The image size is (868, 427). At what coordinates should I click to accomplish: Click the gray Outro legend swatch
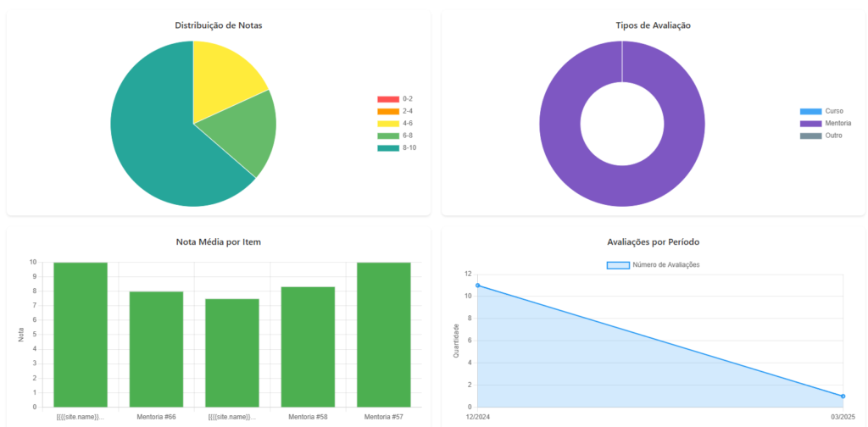811,136
